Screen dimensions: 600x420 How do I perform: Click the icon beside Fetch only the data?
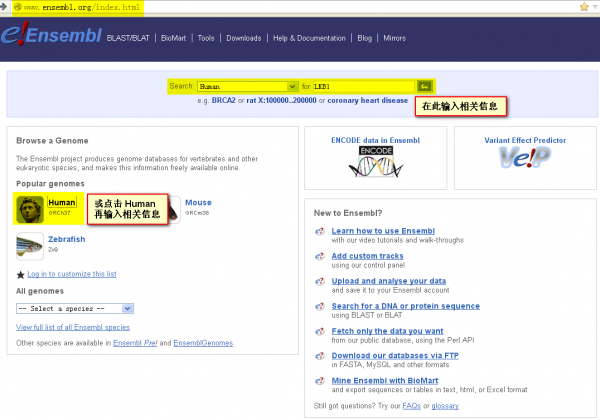tap(320, 331)
